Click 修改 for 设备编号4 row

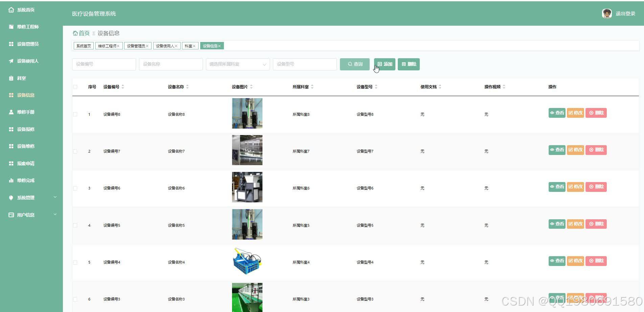point(575,261)
